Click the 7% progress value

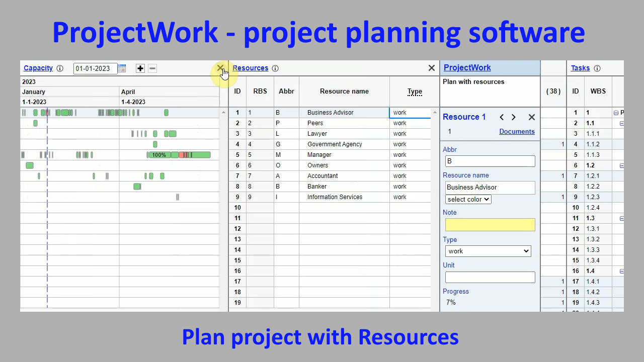[x=451, y=303]
